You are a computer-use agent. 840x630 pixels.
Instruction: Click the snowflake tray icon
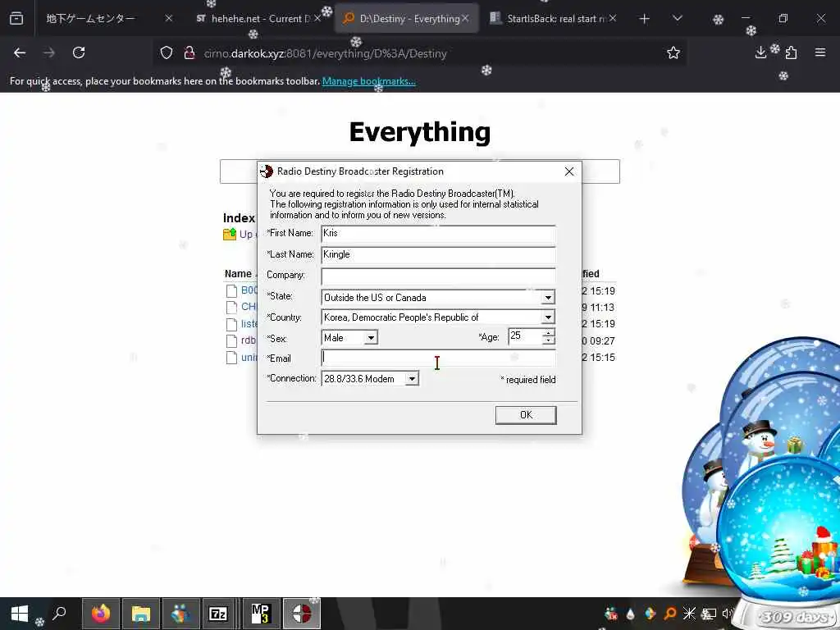(x=689, y=614)
